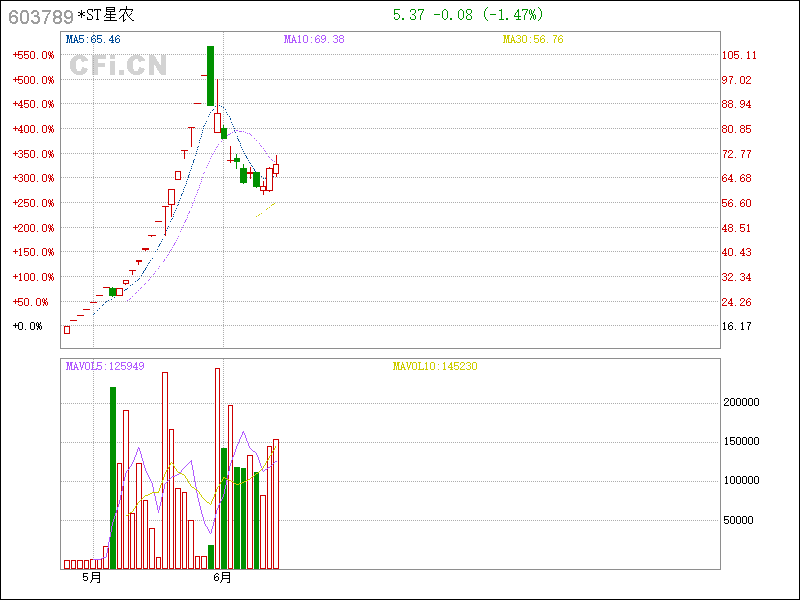Image resolution: width=800 pixels, height=600 pixels.
Task: Jump to the 6月 date marker
Action: point(222,577)
